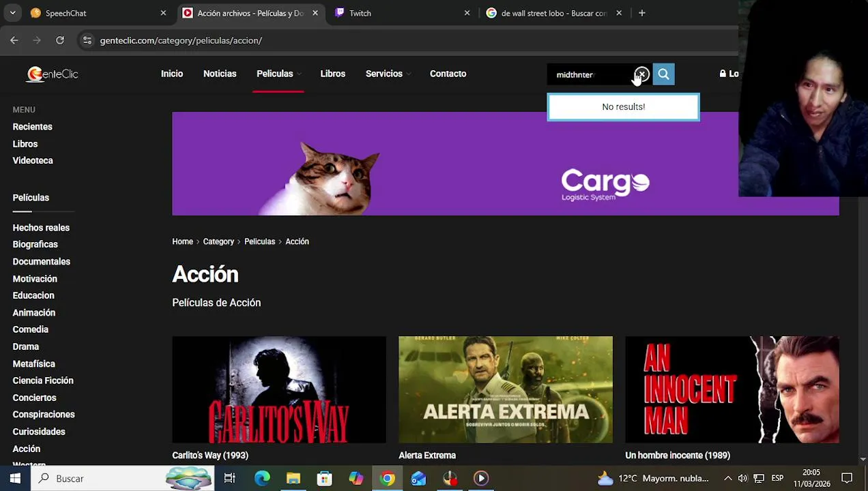The height and width of the screenshot is (491, 868).
Task: Click the search magnifier button on the site
Action: [663, 74]
